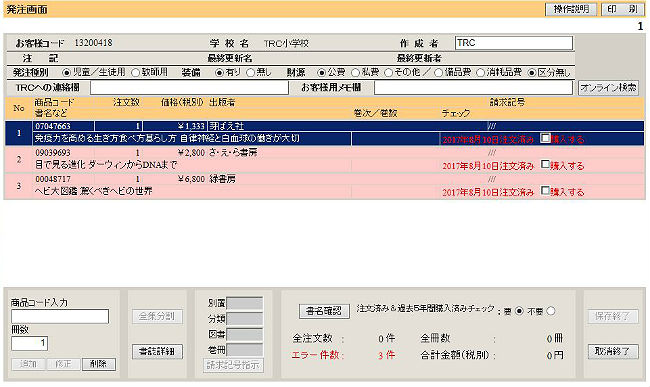
Task: Select 消耗品費 radio option
Action: point(480,73)
